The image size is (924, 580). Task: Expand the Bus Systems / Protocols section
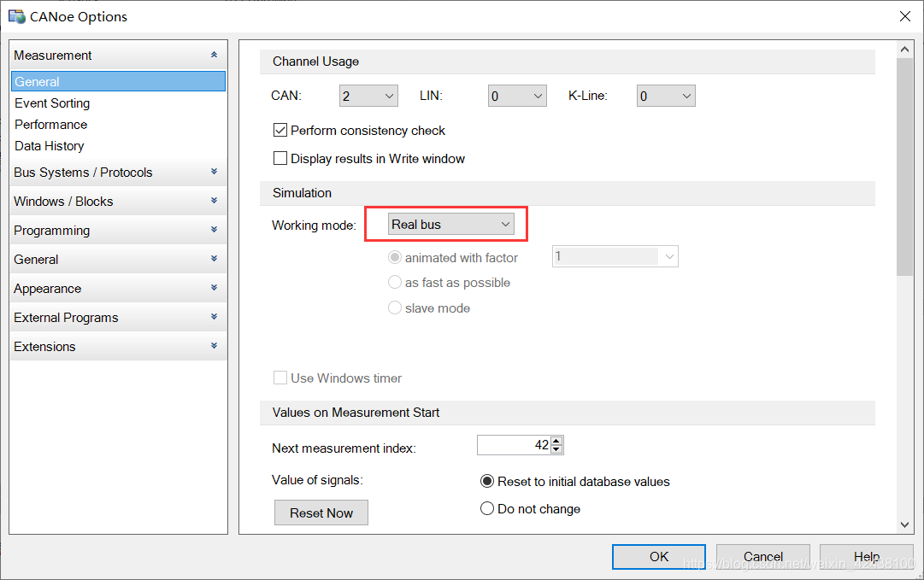pyautogui.click(x=118, y=172)
